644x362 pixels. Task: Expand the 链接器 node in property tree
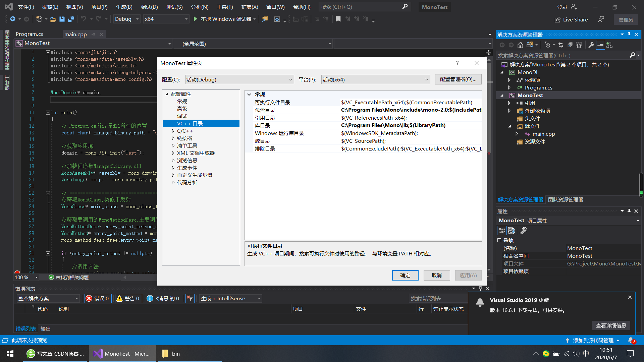point(173,138)
